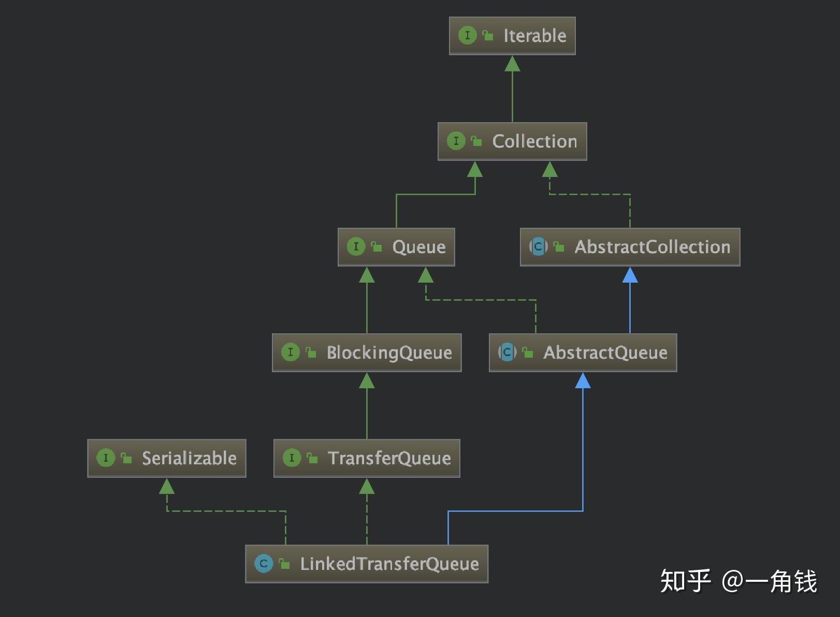Click the interface icon on Iterable node
Screen dimensions: 840x617
(468, 35)
